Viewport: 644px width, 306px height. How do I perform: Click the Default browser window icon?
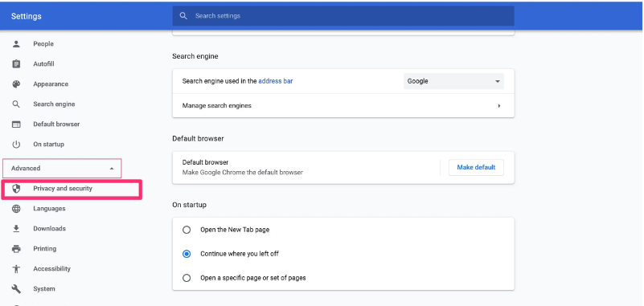pyautogui.click(x=16, y=124)
